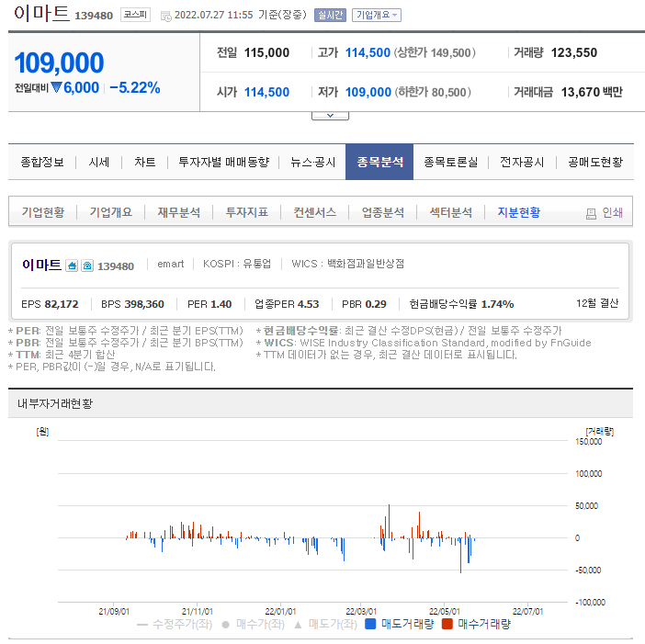Toggle the 매수가(좌) legend series
The height and width of the screenshot is (644, 645).
[254, 625]
